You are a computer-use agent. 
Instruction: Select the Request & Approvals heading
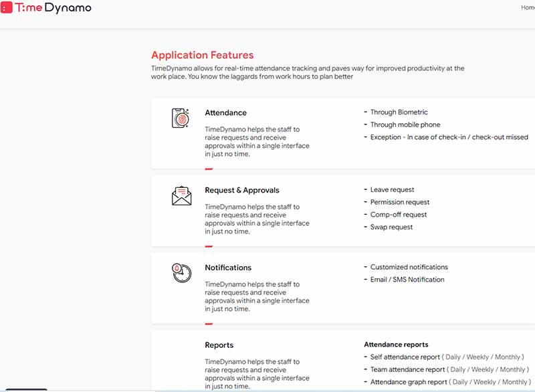(241, 191)
